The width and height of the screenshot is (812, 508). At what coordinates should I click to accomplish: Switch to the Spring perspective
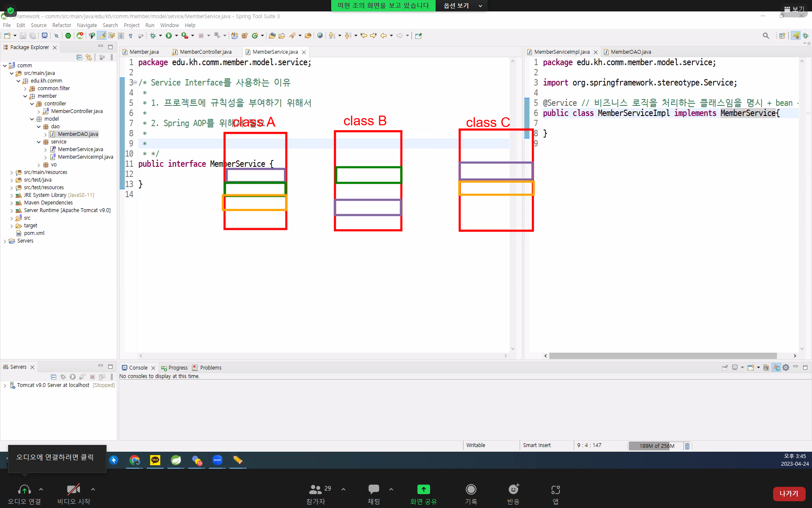(796, 36)
